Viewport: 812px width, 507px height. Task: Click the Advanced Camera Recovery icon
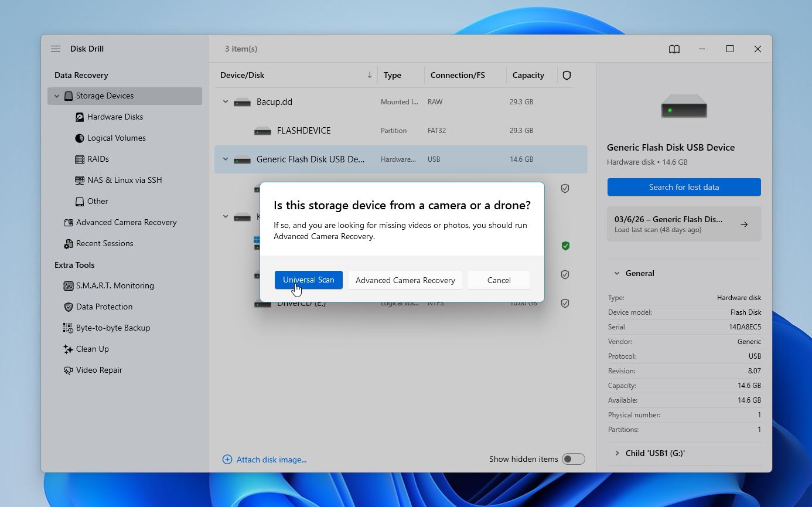pyautogui.click(x=69, y=223)
